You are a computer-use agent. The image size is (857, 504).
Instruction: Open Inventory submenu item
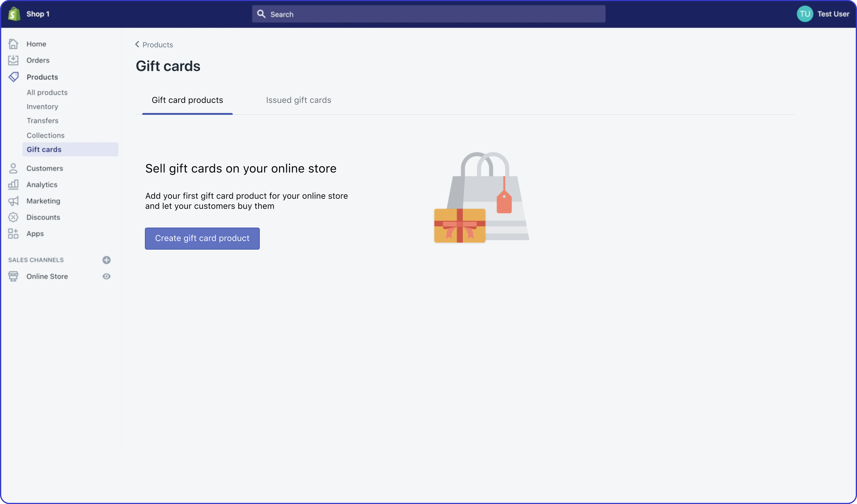[x=43, y=107]
